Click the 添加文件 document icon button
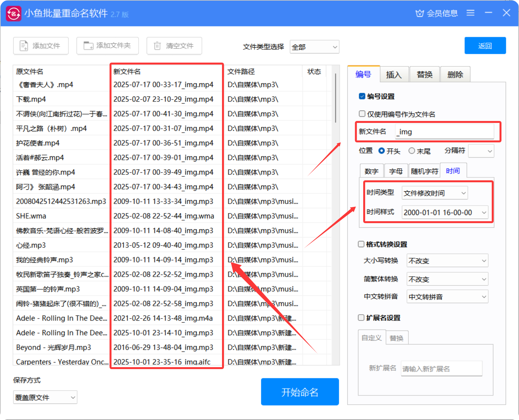The height and width of the screenshot is (420, 519). tap(41, 46)
